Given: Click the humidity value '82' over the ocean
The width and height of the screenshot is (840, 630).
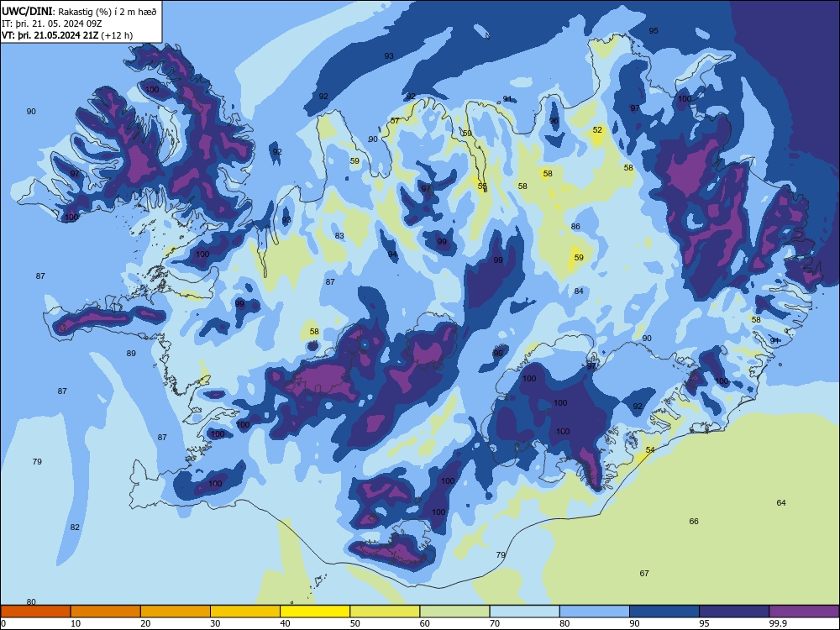Looking at the screenshot, I should click(x=75, y=528).
